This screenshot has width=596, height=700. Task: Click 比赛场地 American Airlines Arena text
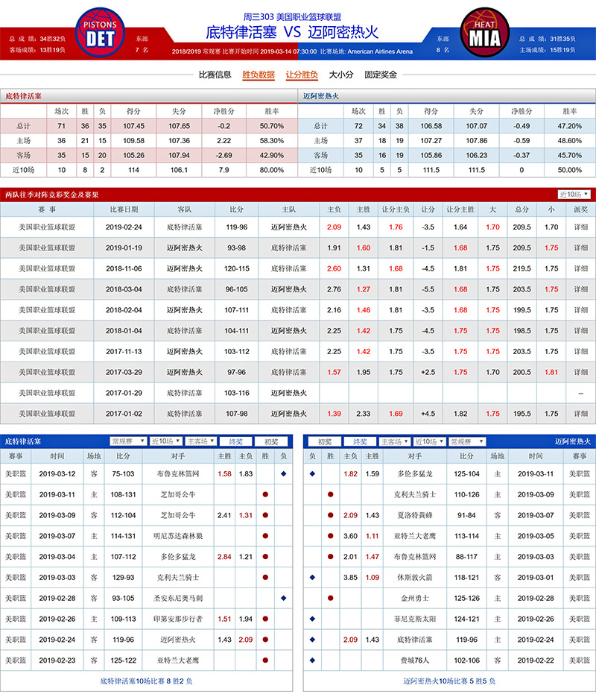pos(367,51)
